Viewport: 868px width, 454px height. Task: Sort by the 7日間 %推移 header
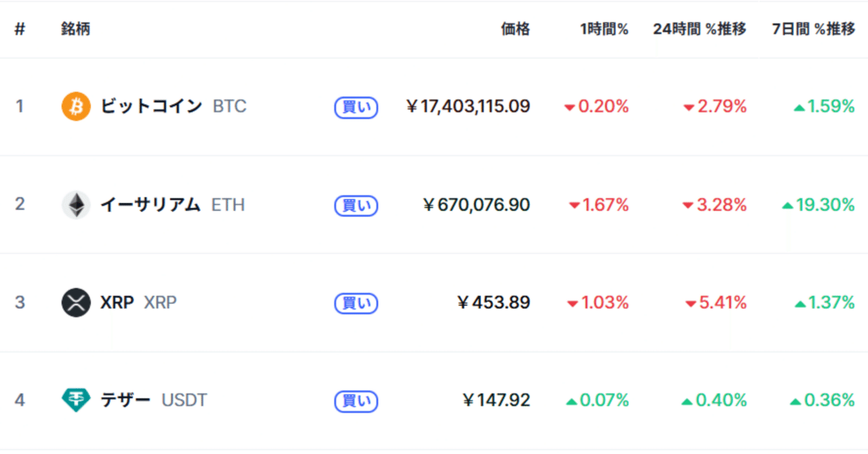[x=812, y=29]
